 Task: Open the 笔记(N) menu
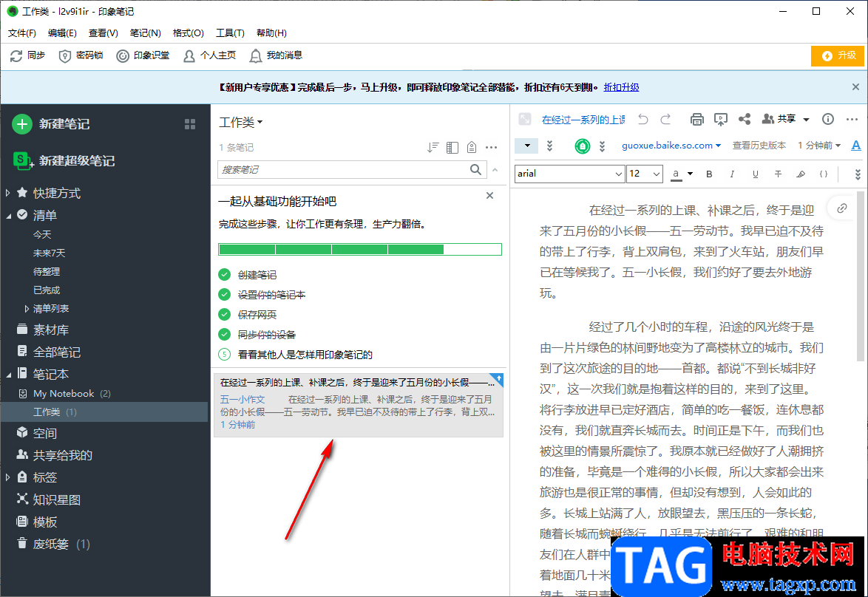pos(145,33)
